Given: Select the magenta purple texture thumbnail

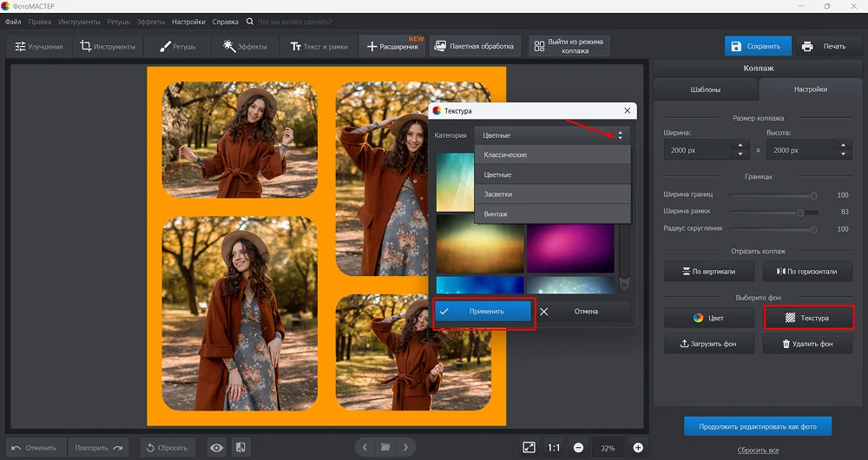Looking at the screenshot, I should click(x=571, y=248).
